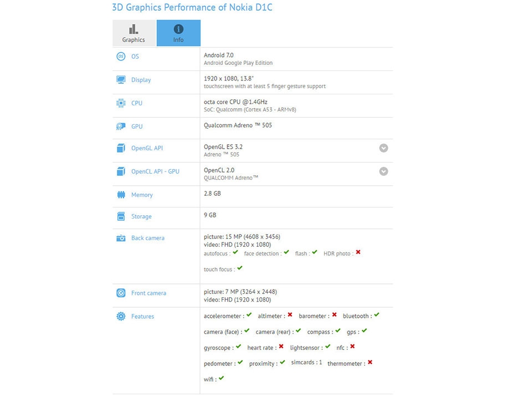Open the OpenGL API label link
The image size is (532, 396).
[x=147, y=148]
